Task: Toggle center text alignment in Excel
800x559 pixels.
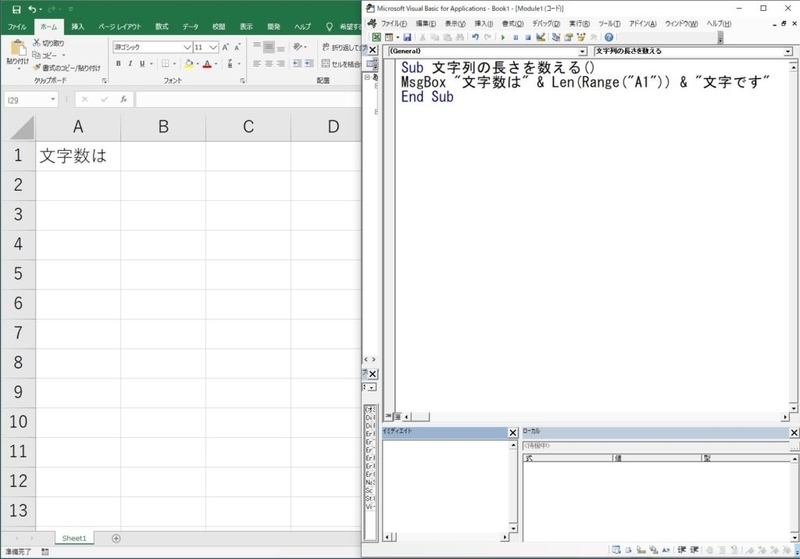Action: [x=269, y=64]
